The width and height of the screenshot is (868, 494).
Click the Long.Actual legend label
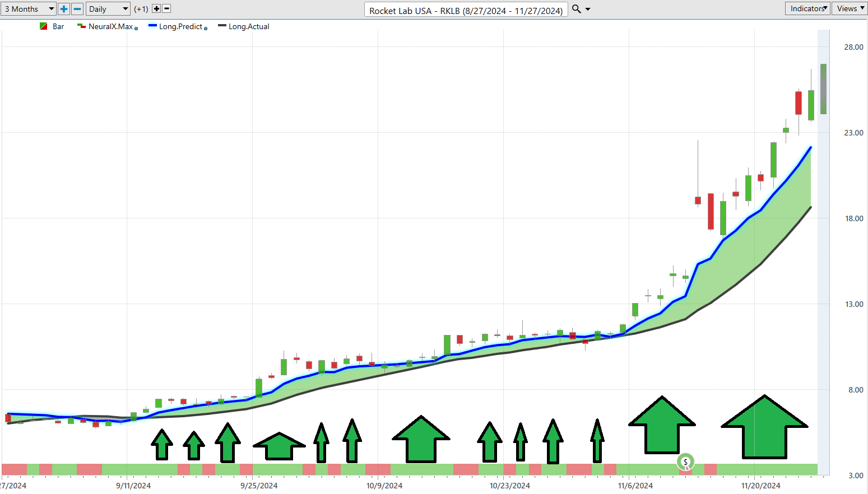point(249,26)
